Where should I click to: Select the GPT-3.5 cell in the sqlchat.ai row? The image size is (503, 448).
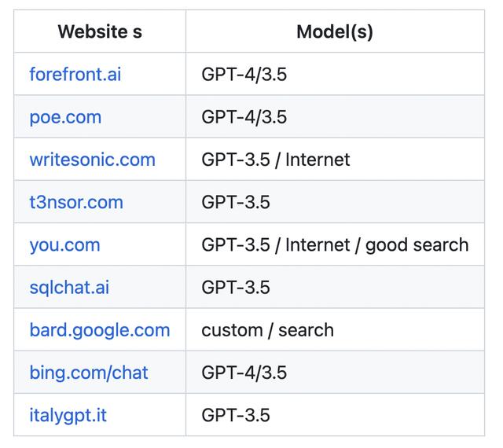(x=235, y=287)
